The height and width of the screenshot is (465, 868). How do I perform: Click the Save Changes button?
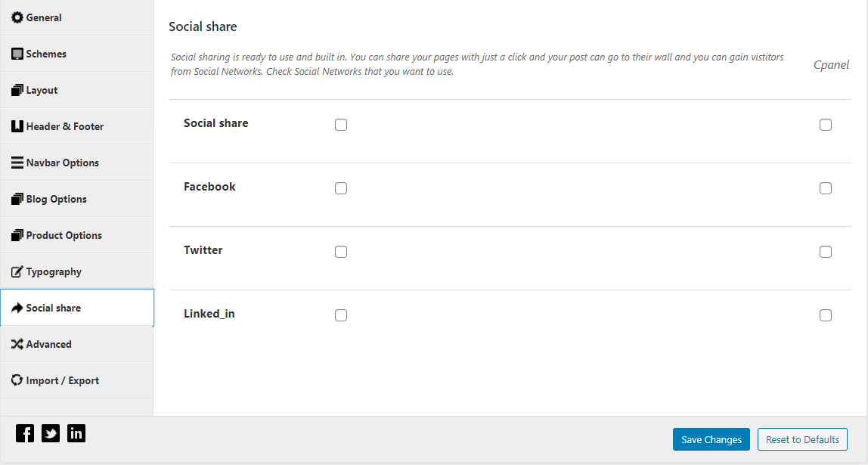711,439
